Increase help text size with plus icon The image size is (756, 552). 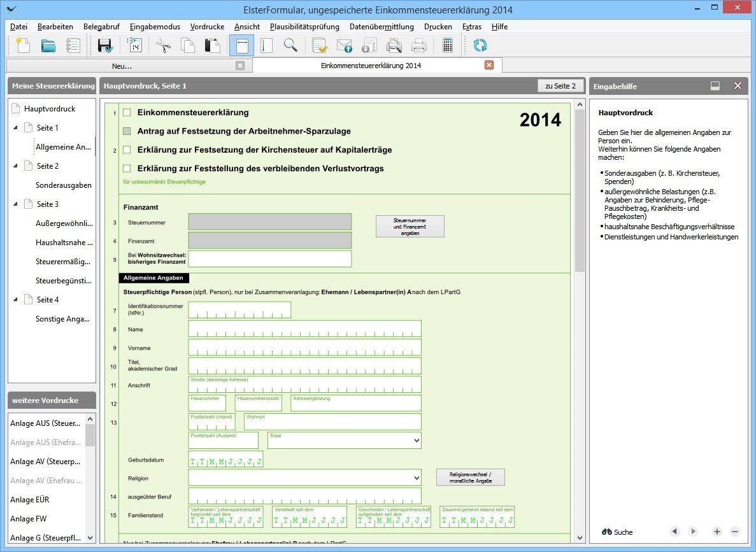pyautogui.click(x=717, y=532)
